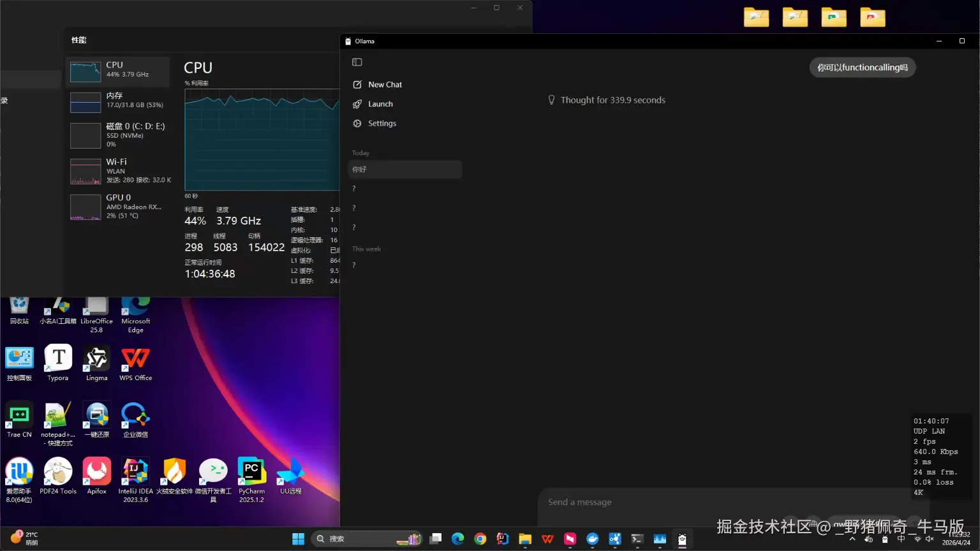Expand the 'Thought for 339.9 seconds' section
This screenshot has width=980, height=551.
click(x=612, y=100)
